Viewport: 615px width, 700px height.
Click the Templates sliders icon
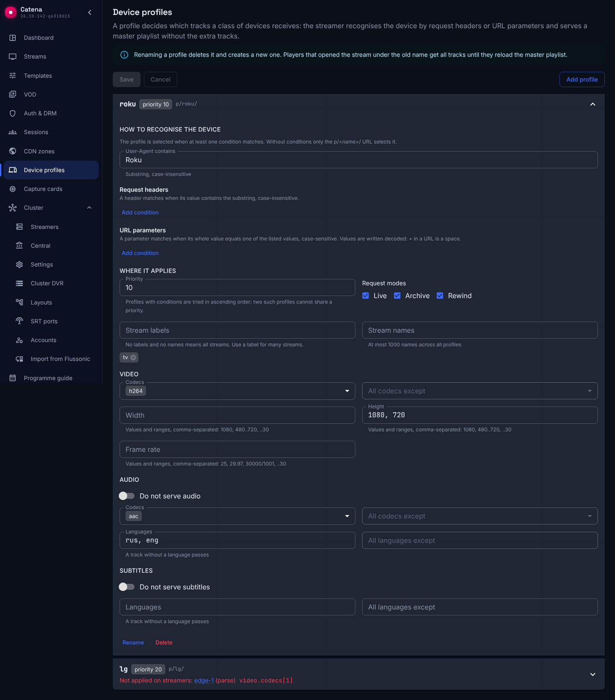[13, 76]
